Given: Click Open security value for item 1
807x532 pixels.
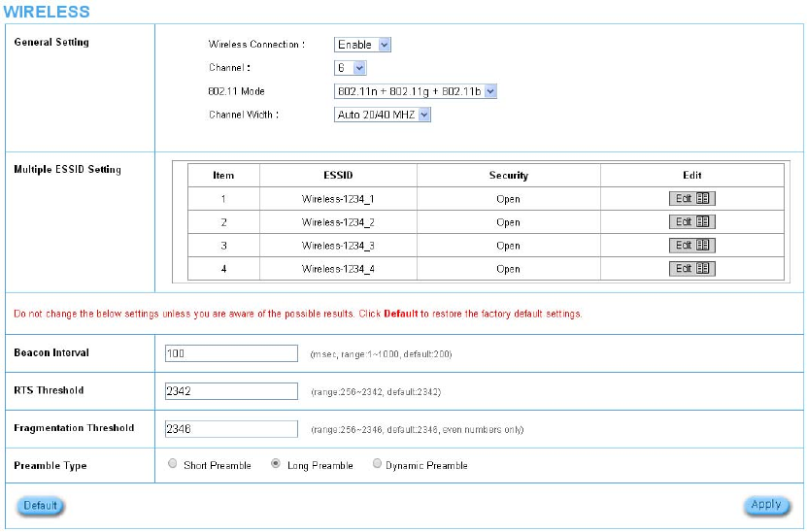Looking at the screenshot, I should tap(508, 200).
